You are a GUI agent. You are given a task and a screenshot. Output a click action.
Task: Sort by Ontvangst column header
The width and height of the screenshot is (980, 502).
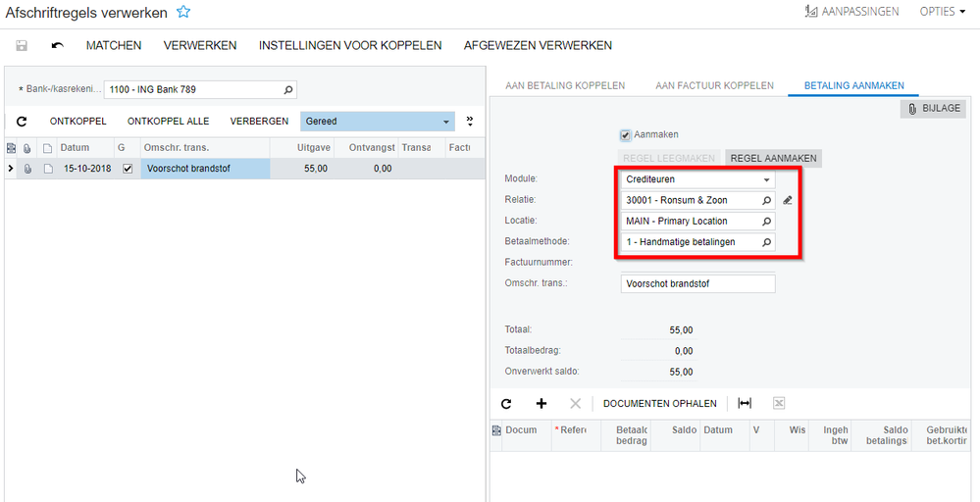coord(366,148)
